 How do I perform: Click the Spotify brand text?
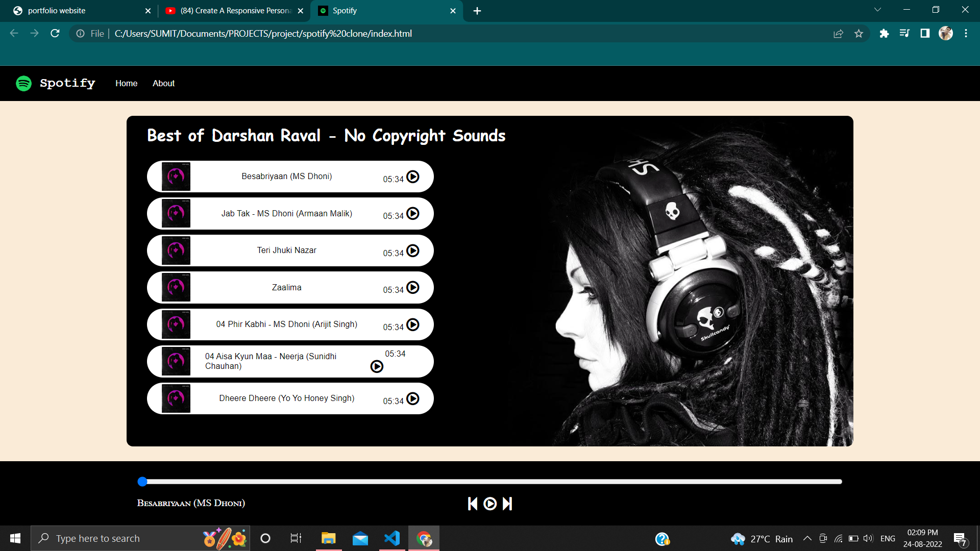[67, 83]
